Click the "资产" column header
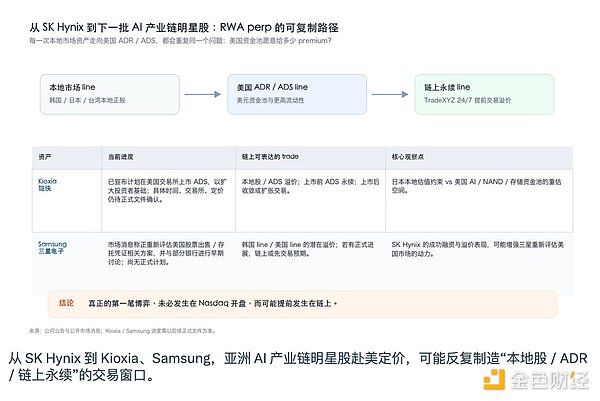This screenshot has width=600, height=401. coord(45,157)
